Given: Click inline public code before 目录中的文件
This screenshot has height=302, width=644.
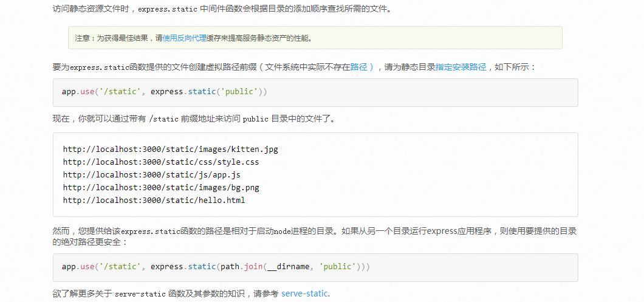Looking at the screenshot, I should pyautogui.click(x=255, y=119).
